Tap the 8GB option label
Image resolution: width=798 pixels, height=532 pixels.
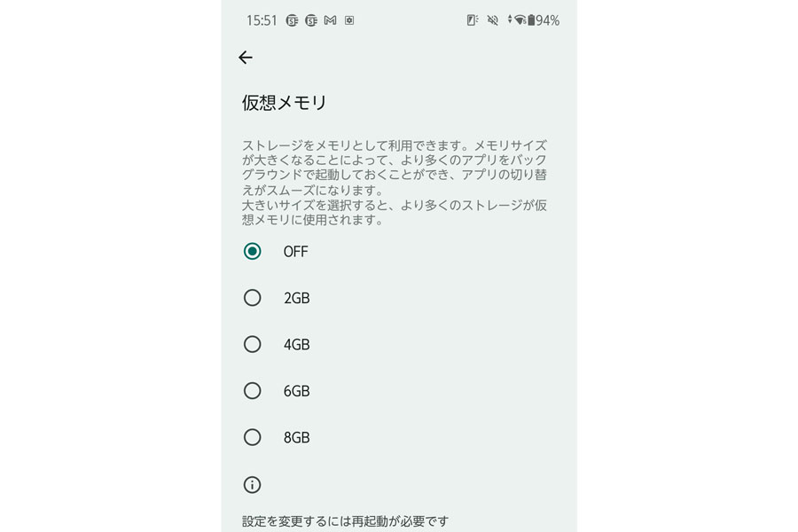[297, 438]
